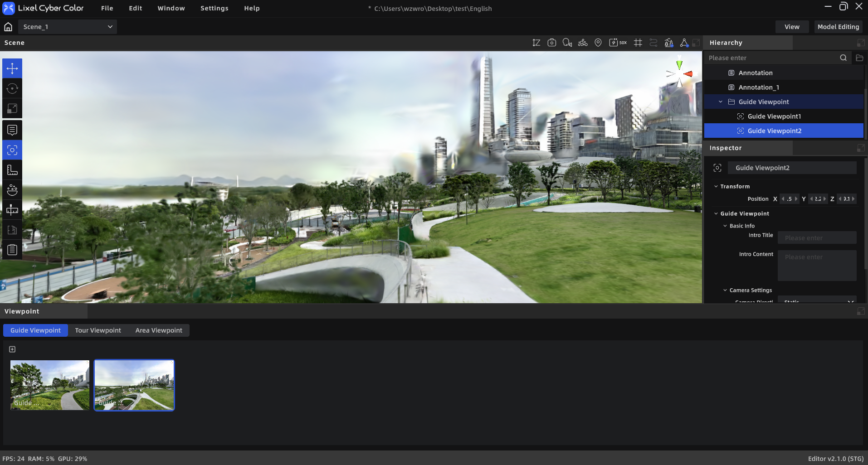Add a new guide viewpoint with plus icon
Screen dimensions: 868x465
[12, 349]
